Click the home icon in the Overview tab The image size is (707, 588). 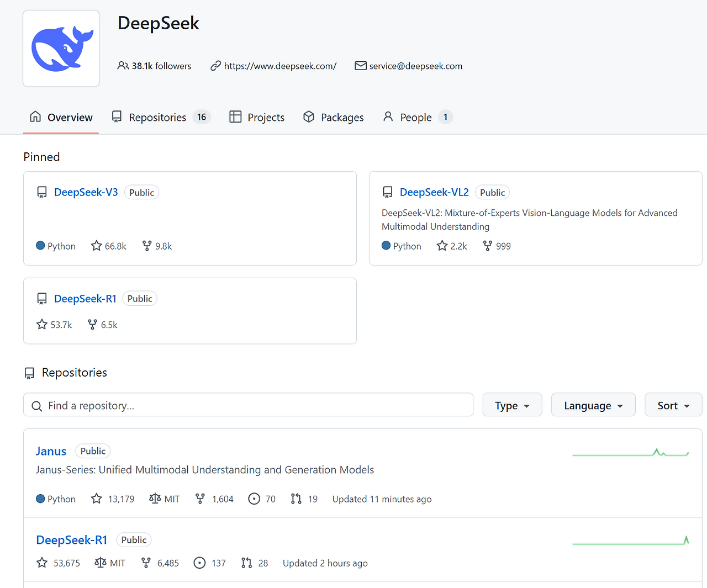(x=35, y=116)
